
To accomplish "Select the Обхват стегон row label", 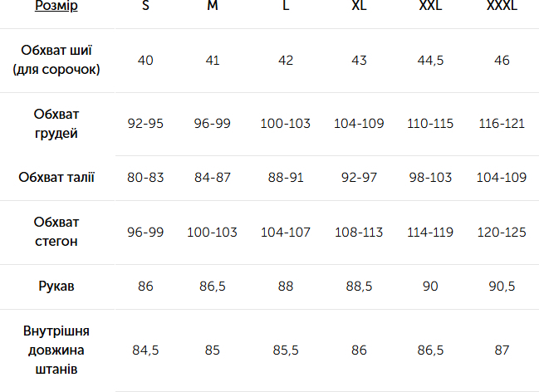I will click(x=56, y=232).
